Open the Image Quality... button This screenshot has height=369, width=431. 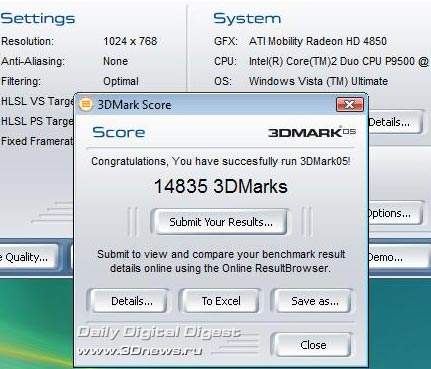click(29, 257)
